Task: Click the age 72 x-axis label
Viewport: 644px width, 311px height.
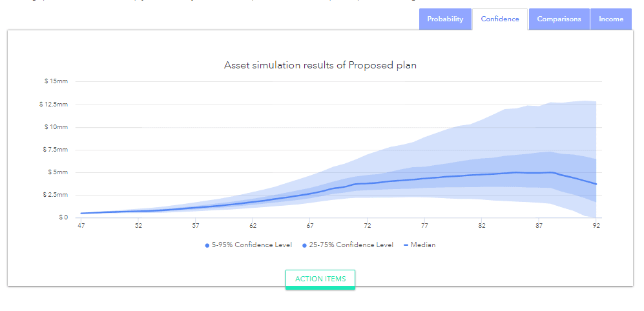Action: coord(368,226)
